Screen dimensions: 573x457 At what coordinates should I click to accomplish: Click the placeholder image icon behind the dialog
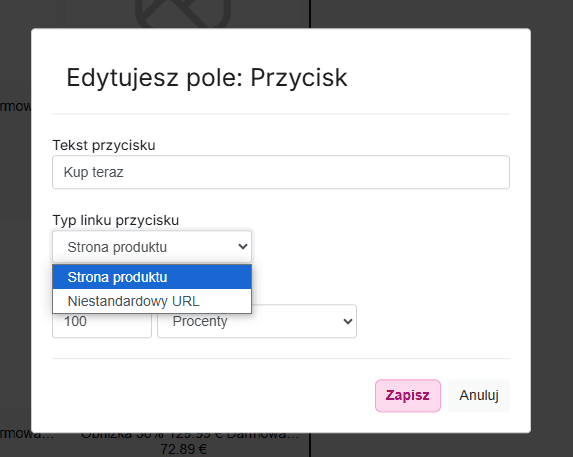[x=183, y=14]
